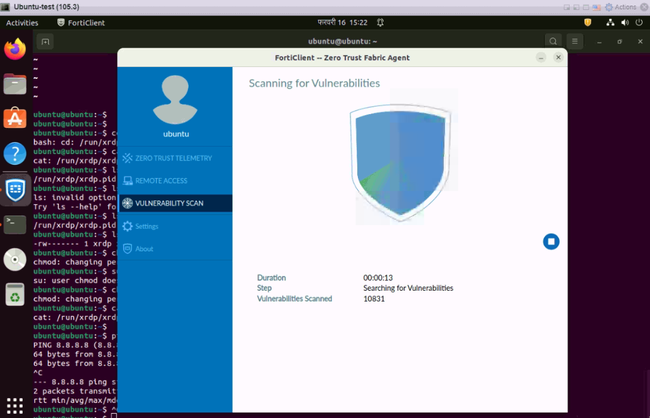
Task: Click the Vulnerabilities Scanned label
Action: point(295,299)
